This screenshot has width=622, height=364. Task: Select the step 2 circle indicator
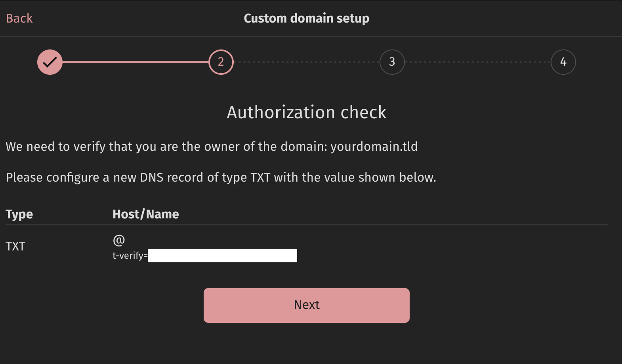[x=221, y=62]
